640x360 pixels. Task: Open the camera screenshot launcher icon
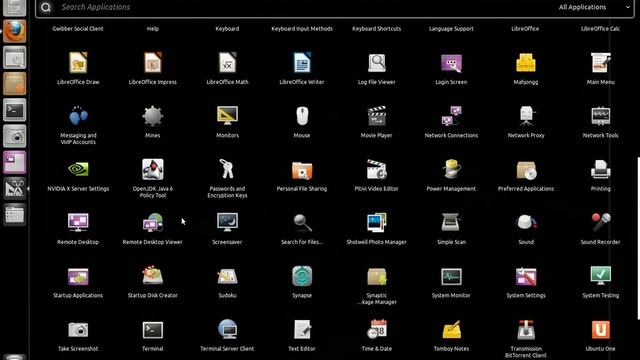[x=15, y=136]
